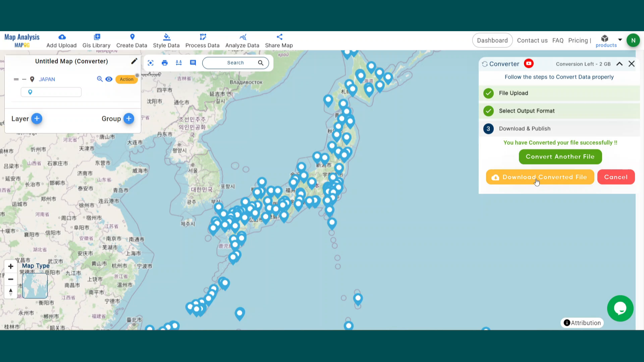Open the Process Data menu
Viewport: 644px width, 362px height.
click(202, 41)
